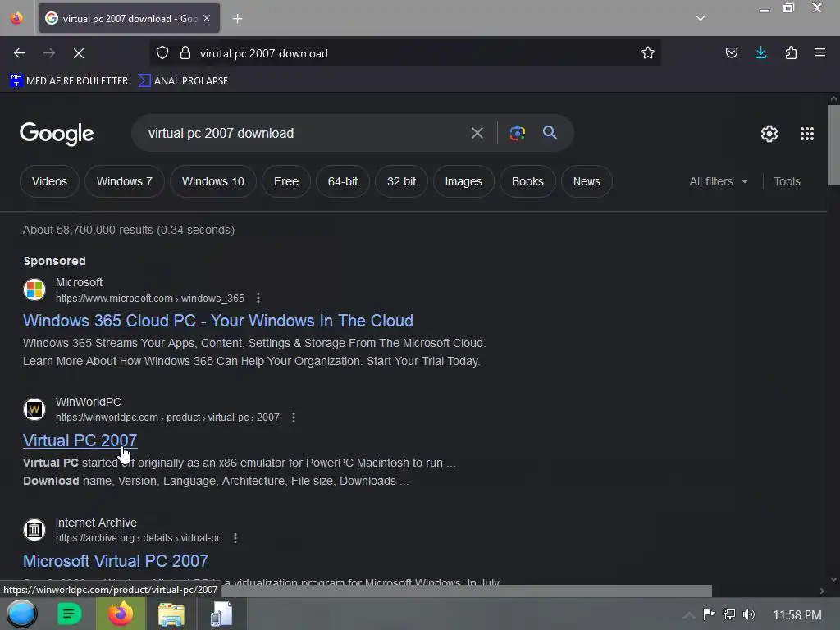Open more options for Microsoft ad

[258, 298]
